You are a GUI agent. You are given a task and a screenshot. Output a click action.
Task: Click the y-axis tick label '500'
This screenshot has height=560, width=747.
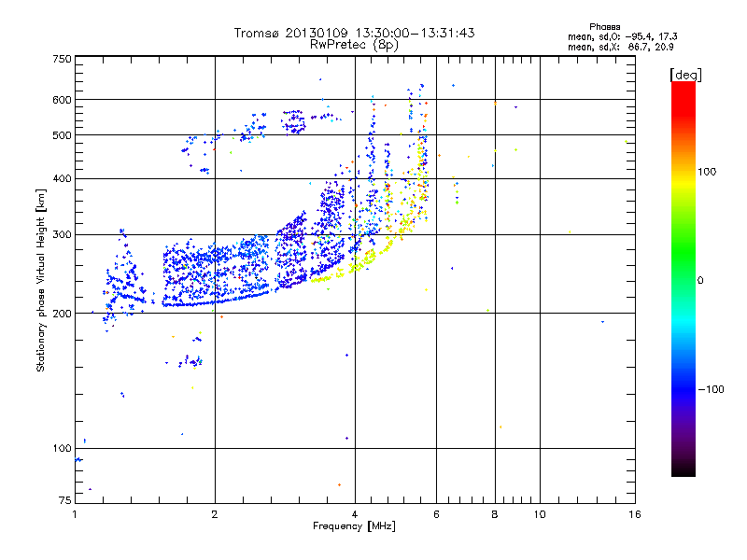point(63,135)
